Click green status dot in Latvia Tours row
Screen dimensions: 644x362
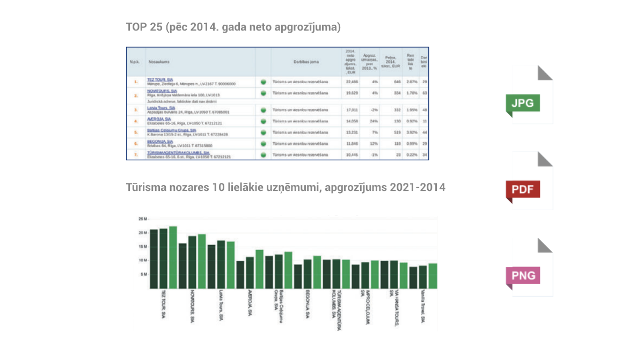(x=263, y=110)
